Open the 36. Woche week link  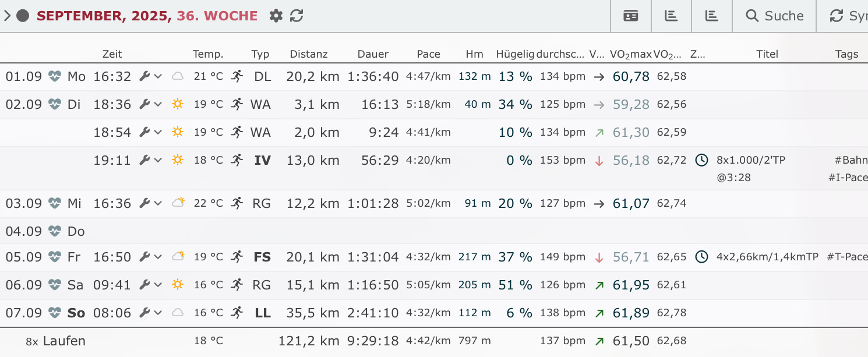(217, 16)
